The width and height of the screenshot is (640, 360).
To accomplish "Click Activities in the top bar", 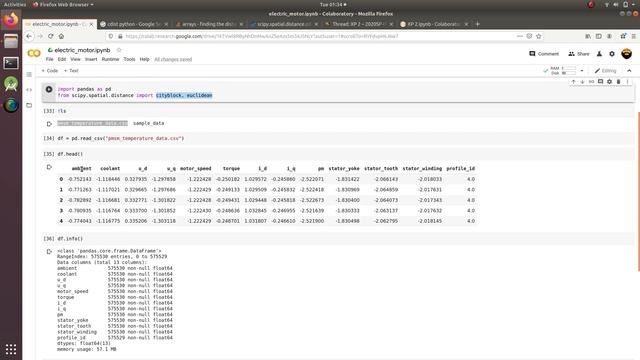I will [15, 4].
